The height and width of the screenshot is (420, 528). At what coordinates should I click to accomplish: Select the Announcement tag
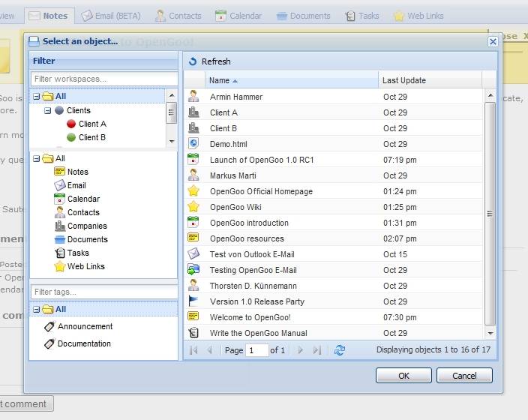click(79, 326)
